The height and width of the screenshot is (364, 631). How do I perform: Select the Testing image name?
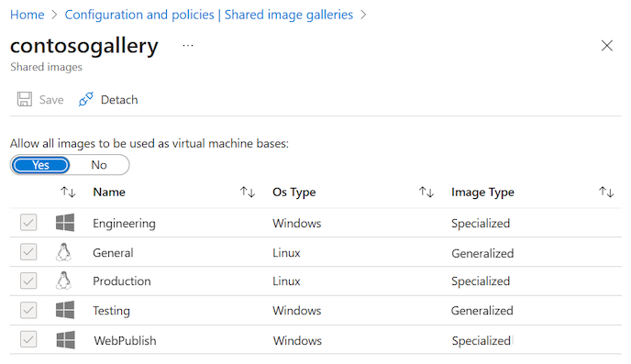(112, 311)
